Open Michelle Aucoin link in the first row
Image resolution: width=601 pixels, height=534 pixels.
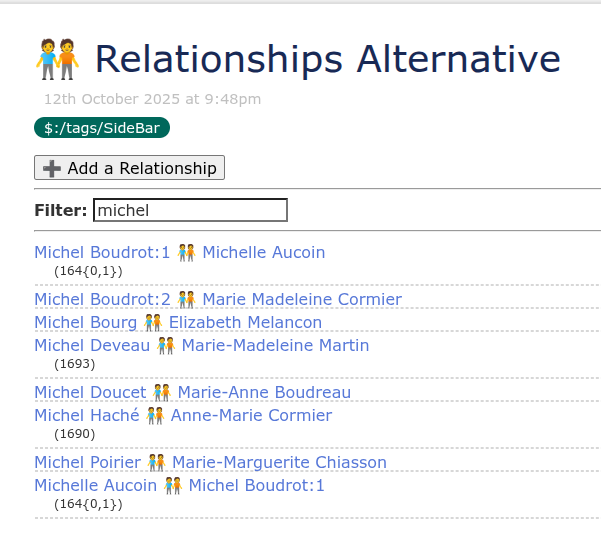click(263, 252)
